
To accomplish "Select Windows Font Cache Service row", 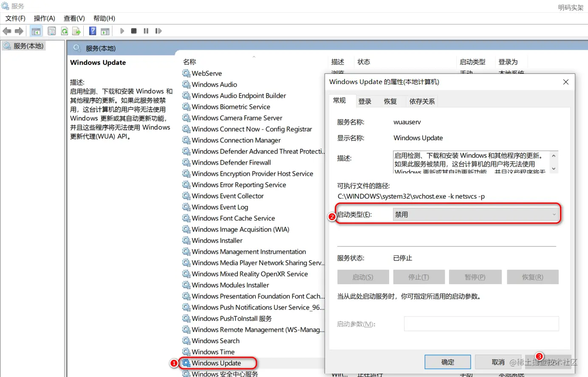I will (x=233, y=218).
